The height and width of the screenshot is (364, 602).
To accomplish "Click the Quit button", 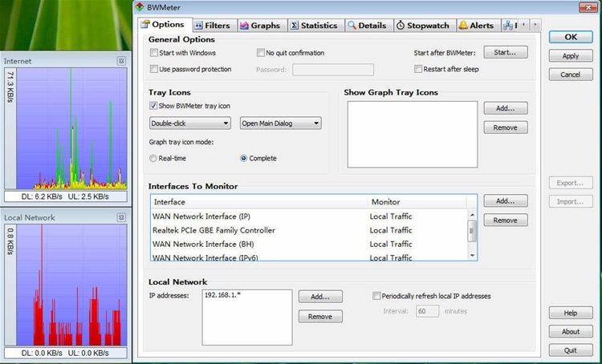I will tap(571, 350).
